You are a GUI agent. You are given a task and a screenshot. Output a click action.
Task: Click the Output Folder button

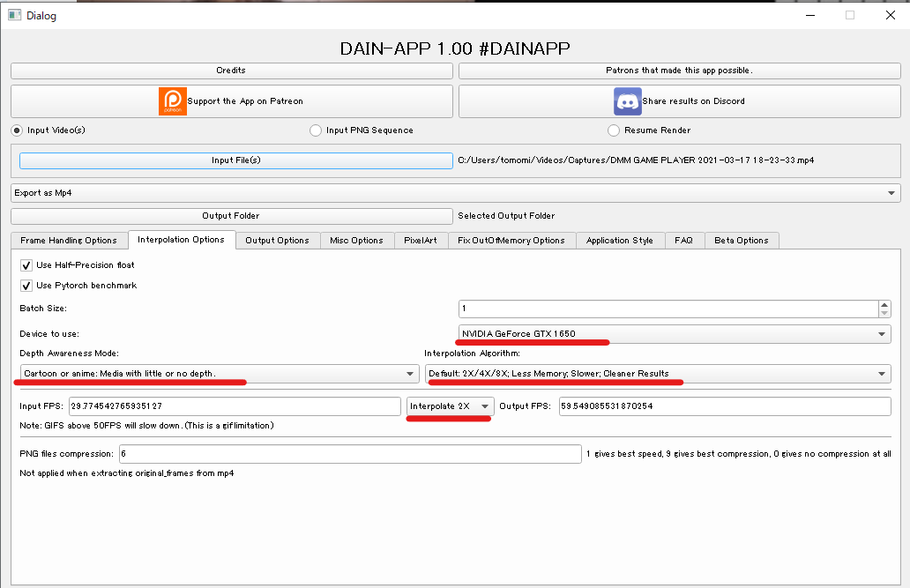[x=232, y=216]
